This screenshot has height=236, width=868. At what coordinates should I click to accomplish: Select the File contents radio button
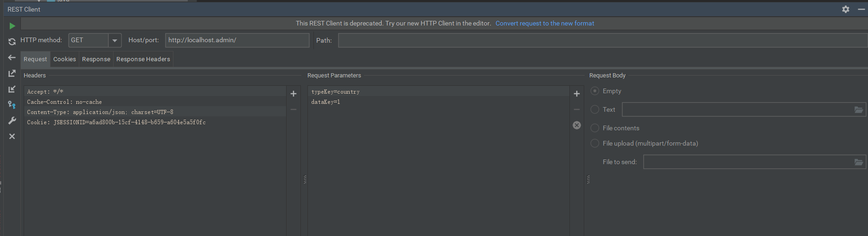coord(595,128)
